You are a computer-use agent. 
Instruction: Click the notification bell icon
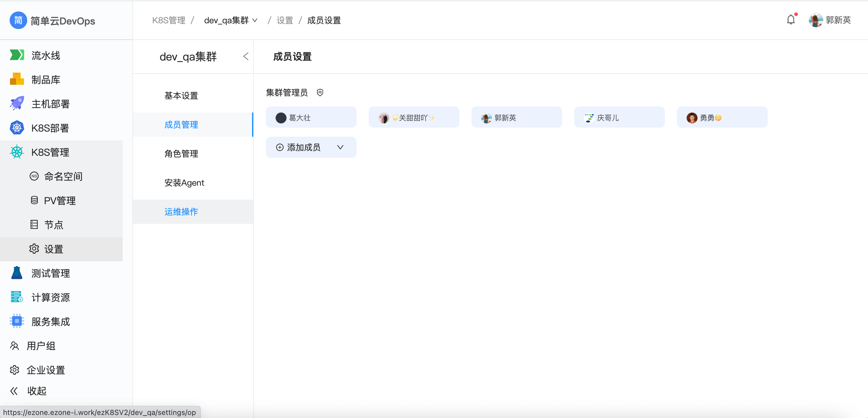point(791,20)
